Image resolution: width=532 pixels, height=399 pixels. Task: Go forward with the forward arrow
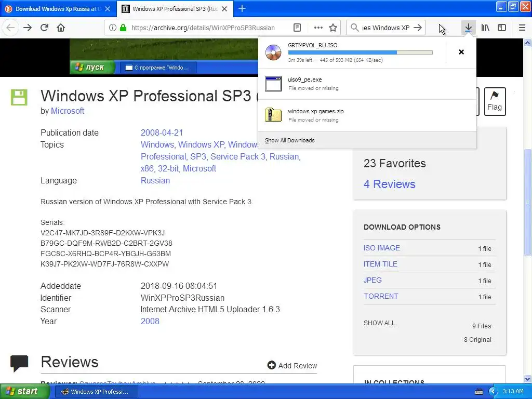tap(28, 28)
